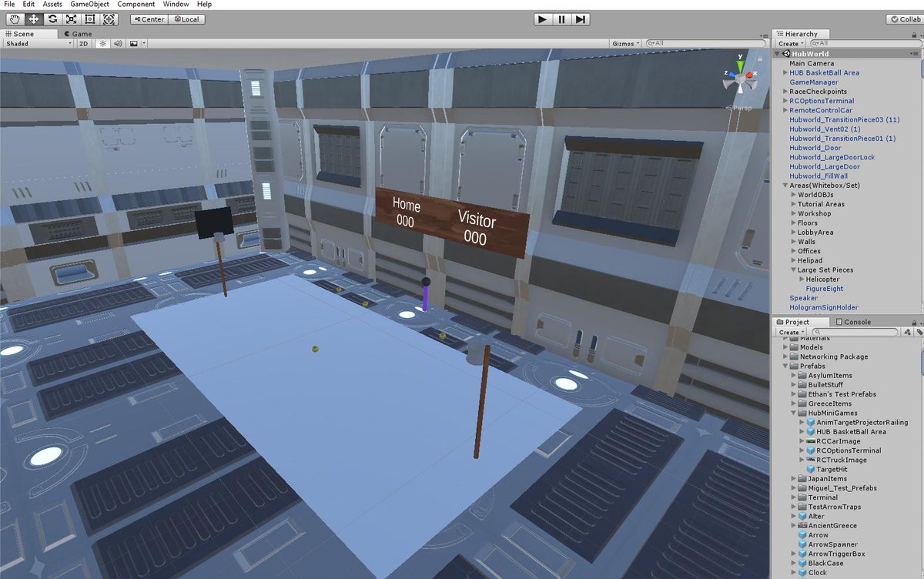Select the Scale tool
This screenshot has width=924, height=579.
71,19
